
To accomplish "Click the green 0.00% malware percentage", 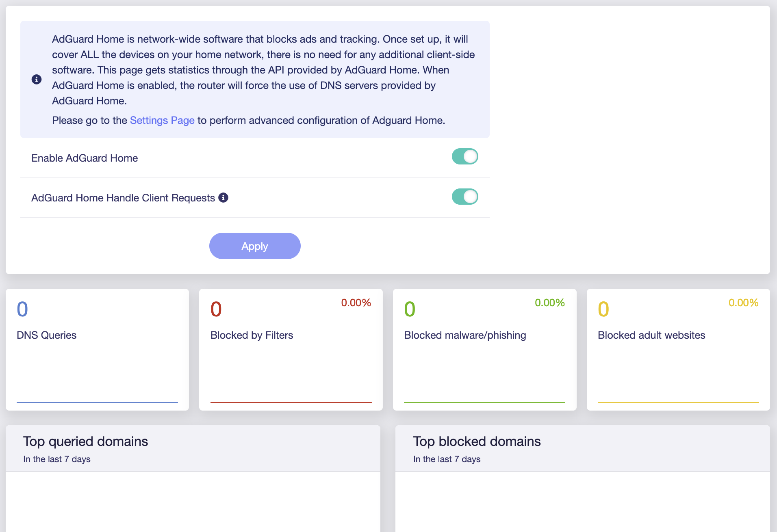I will point(550,303).
